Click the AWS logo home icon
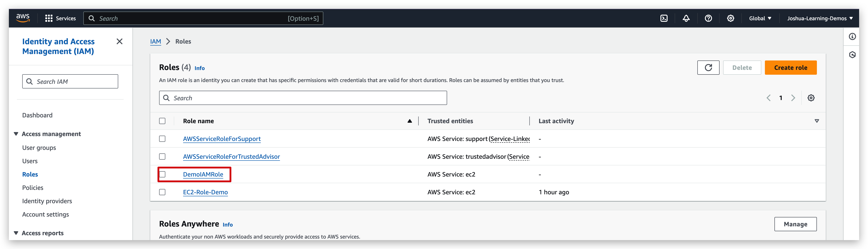Image resolution: width=868 pixels, height=249 pixels. (23, 18)
